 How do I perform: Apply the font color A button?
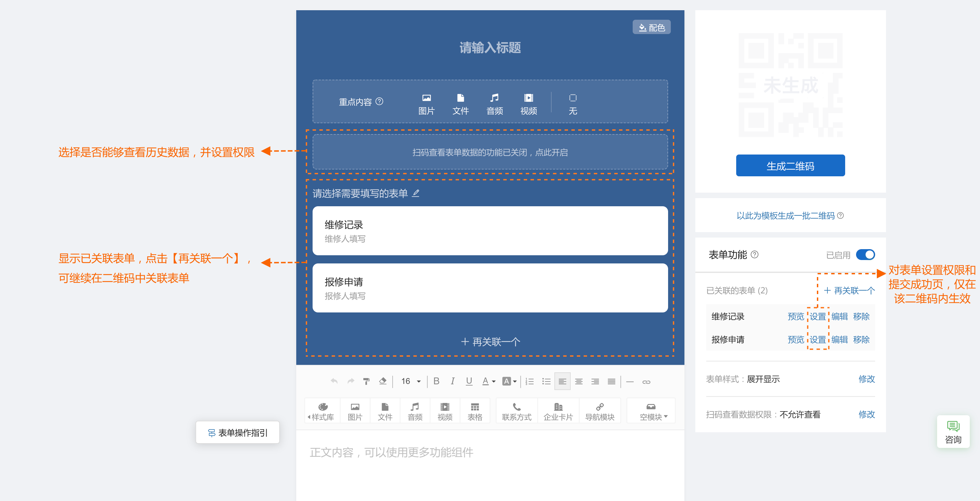pos(486,381)
